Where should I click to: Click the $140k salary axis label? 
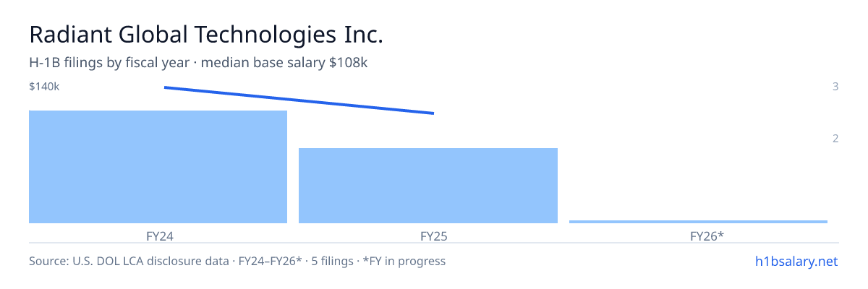coord(44,87)
